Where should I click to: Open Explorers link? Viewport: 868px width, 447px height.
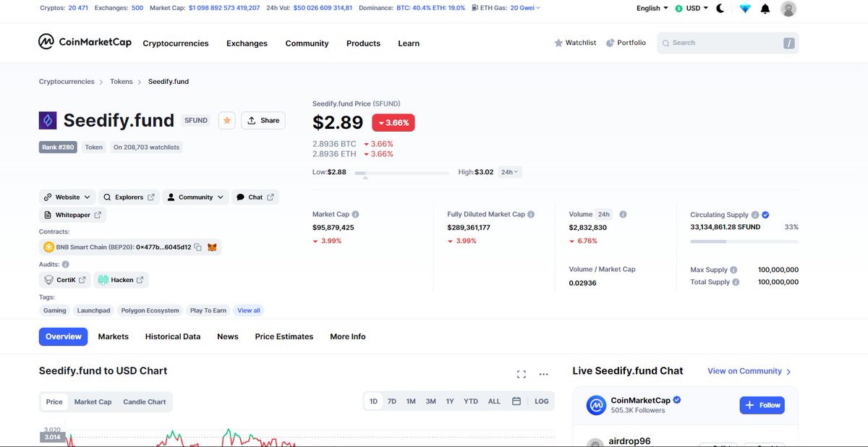(129, 197)
